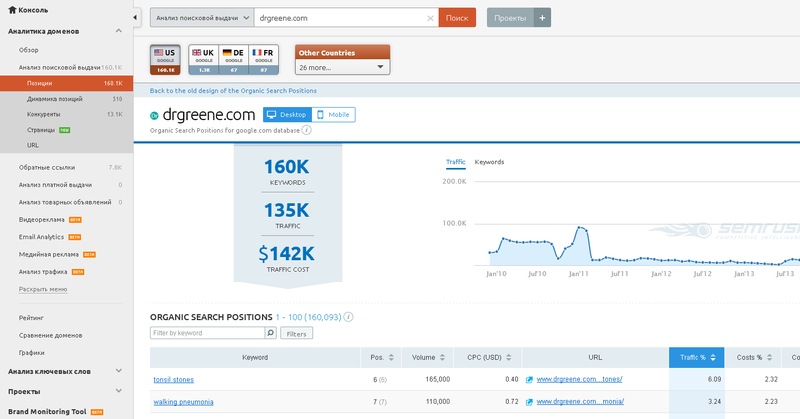Open Динамика позиций sidebar item
The width and height of the screenshot is (800, 419).
click(55, 99)
